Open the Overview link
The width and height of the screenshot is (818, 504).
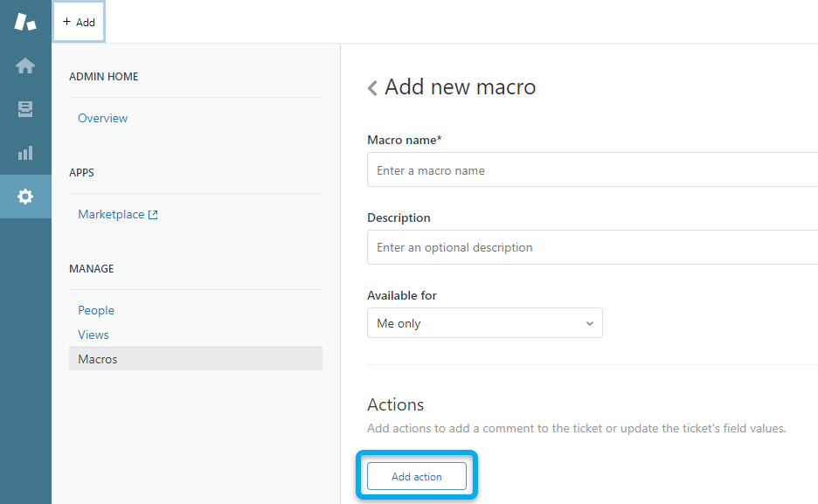pos(102,118)
